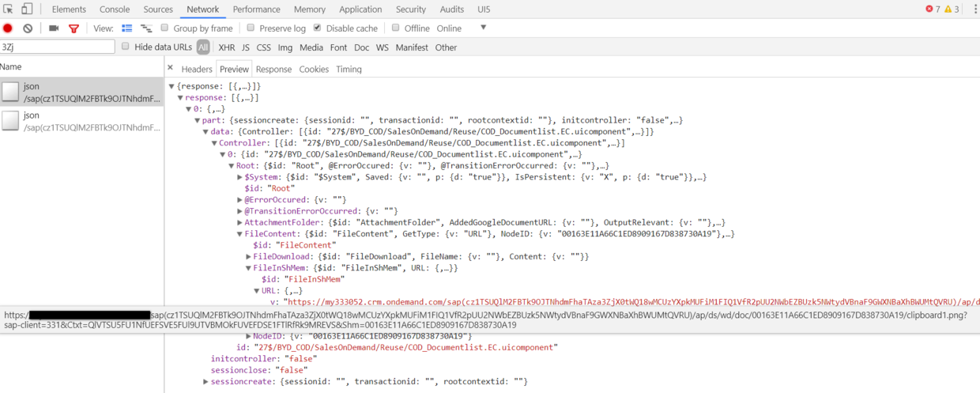Clear the network log icon

point(28,28)
